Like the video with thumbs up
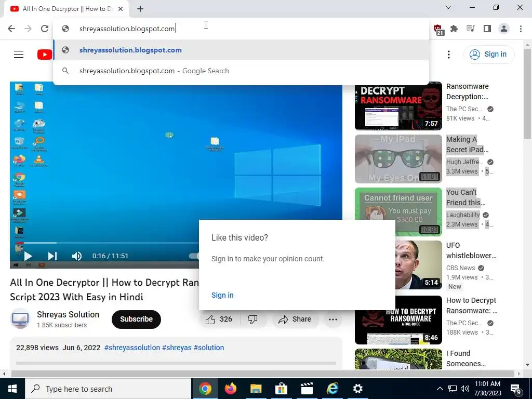Image resolution: width=532 pixels, height=399 pixels. point(219,320)
